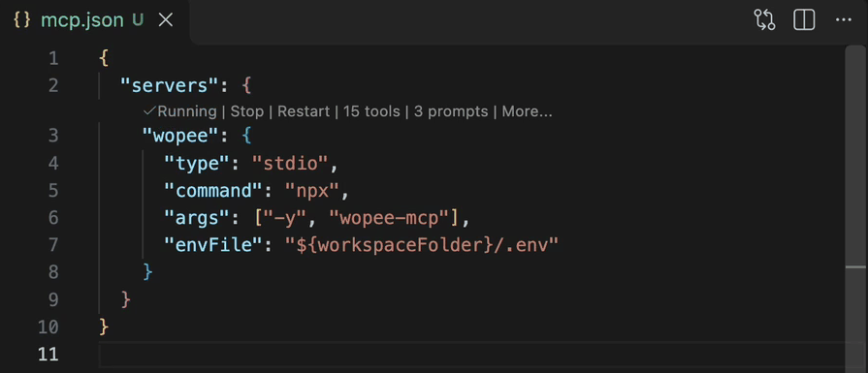
Task: Click the "npx" value
Action: pos(311,191)
